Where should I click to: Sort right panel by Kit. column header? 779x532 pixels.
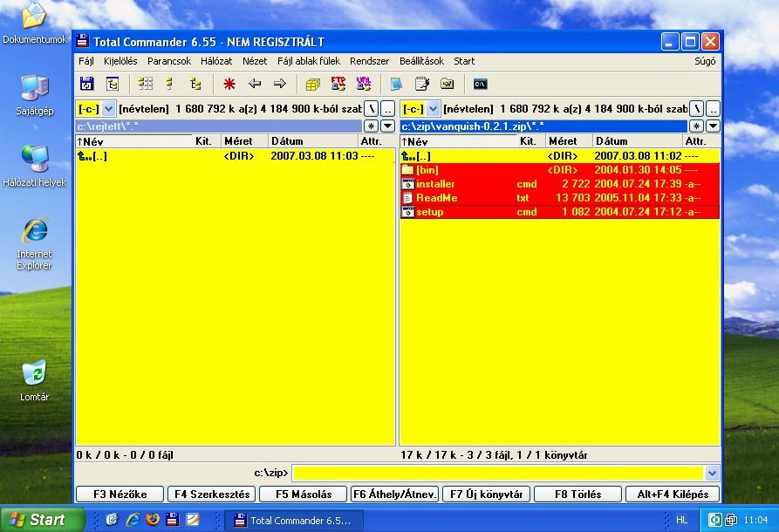point(530,141)
